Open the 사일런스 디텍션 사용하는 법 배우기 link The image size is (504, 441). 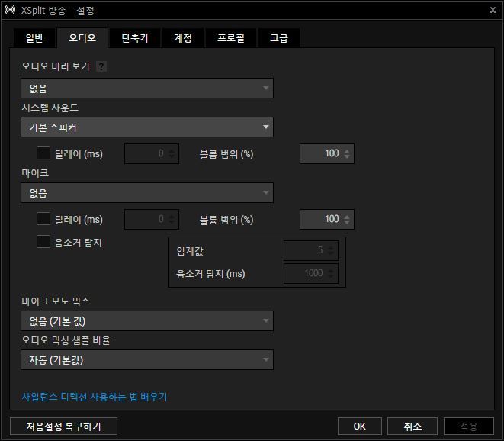coord(95,397)
